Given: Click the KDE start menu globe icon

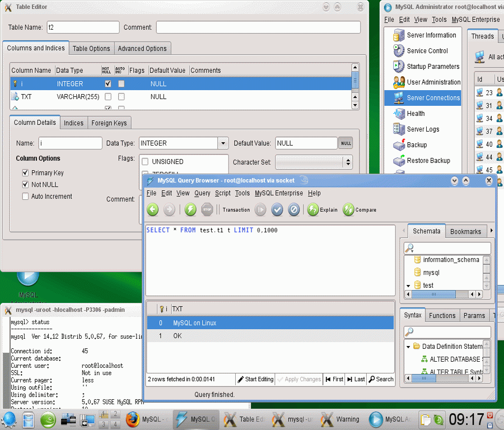Looking at the screenshot, I should [x=8, y=419].
